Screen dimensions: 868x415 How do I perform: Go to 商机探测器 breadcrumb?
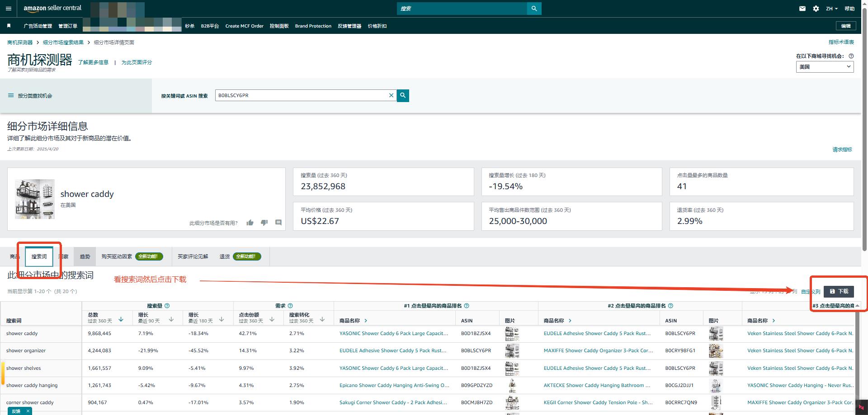pyautogui.click(x=20, y=42)
